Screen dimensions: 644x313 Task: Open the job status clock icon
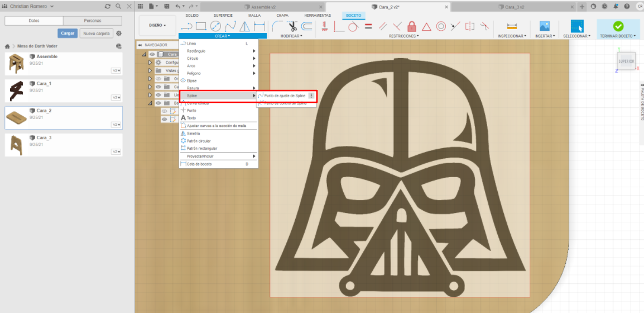coord(604,7)
